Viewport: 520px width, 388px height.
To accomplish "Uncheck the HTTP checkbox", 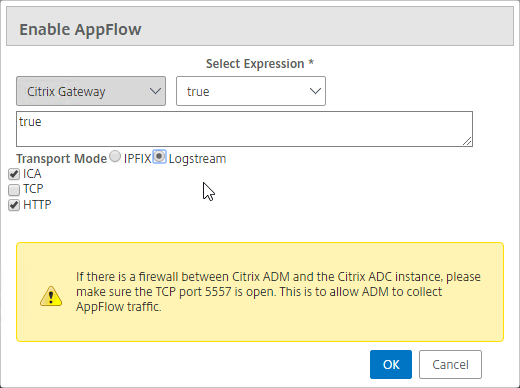I will [x=14, y=205].
